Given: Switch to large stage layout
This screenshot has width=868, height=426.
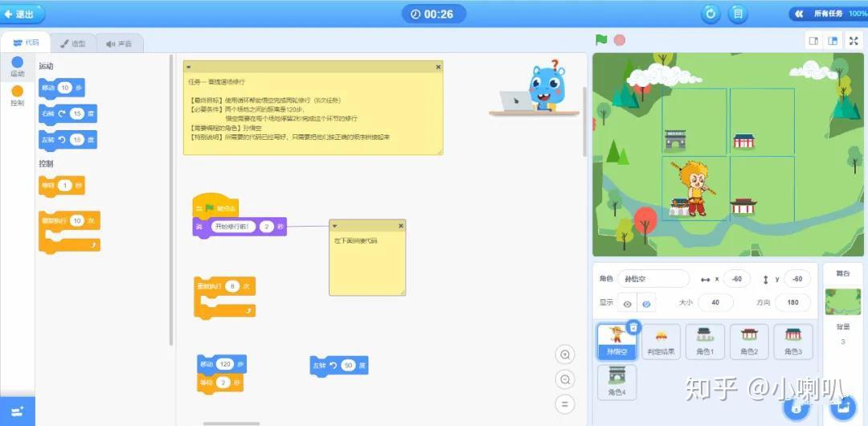Looking at the screenshot, I should click(832, 41).
